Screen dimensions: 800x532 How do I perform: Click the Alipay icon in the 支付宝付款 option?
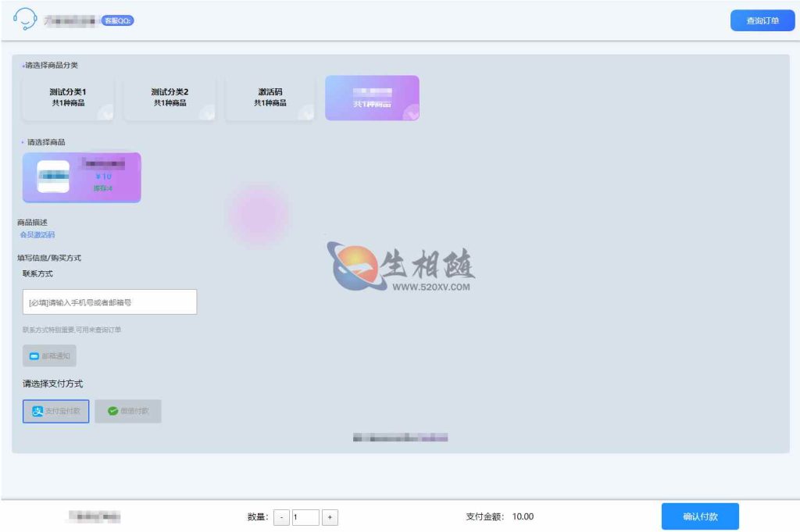37,411
